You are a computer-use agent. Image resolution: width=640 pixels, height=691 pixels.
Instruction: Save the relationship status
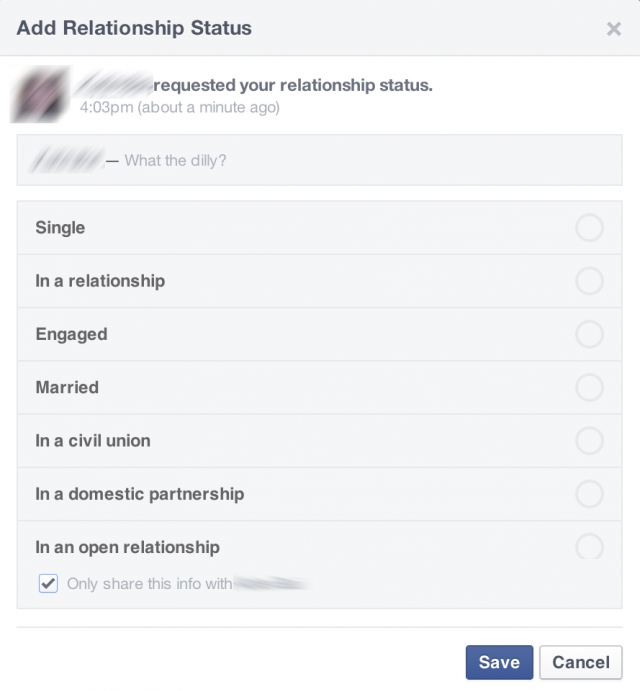499,662
